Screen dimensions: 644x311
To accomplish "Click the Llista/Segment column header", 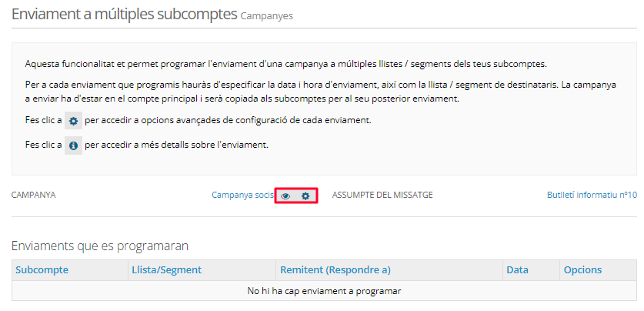I will click(166, 269).
